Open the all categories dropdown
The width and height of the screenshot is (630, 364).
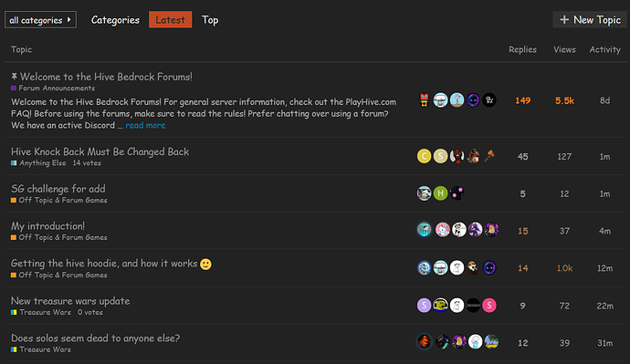point(40,20)
